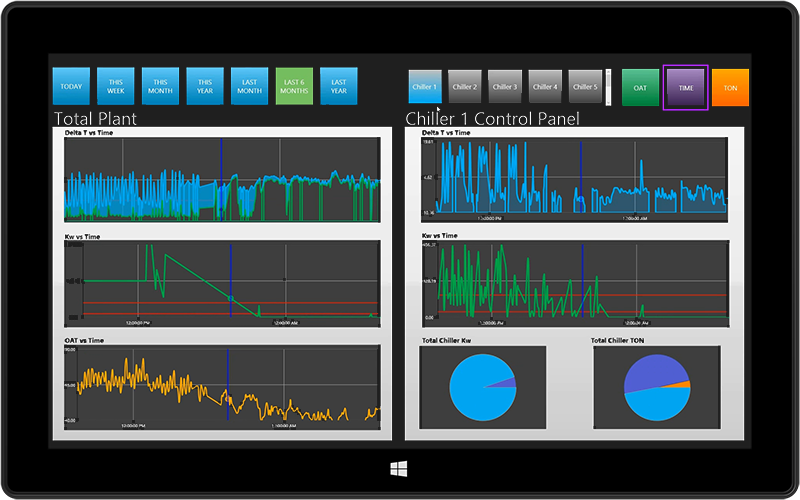800x500 pixels.
Task: Go to Chiller 5
Action: [x=585, y=87]
